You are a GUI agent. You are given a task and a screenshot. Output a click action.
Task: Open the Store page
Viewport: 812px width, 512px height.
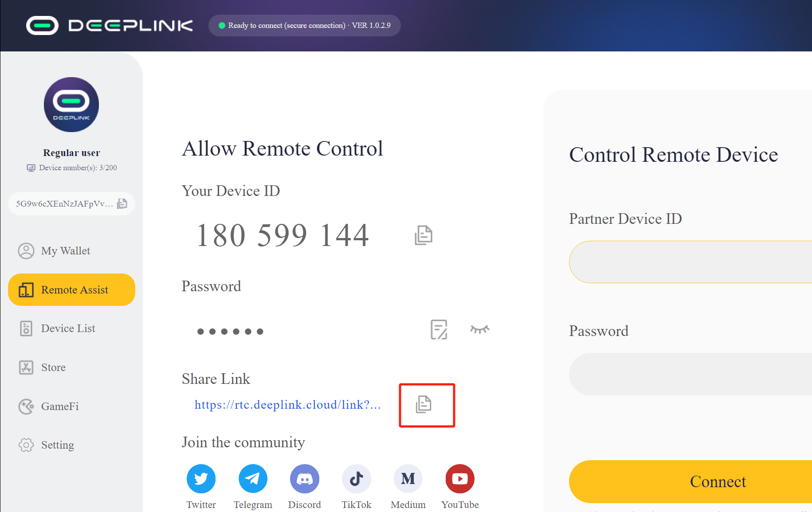(x=53, y=367)
